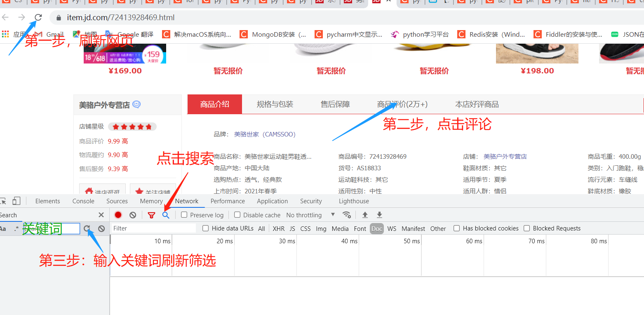Open search with the magnifier icon
Viewport: 644px width, 315px height.
166,215
